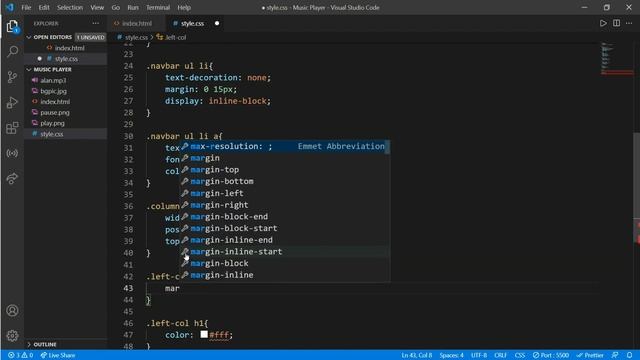Click Live Share in the status bar
640x360 pixels.
[x=58, y=355]
